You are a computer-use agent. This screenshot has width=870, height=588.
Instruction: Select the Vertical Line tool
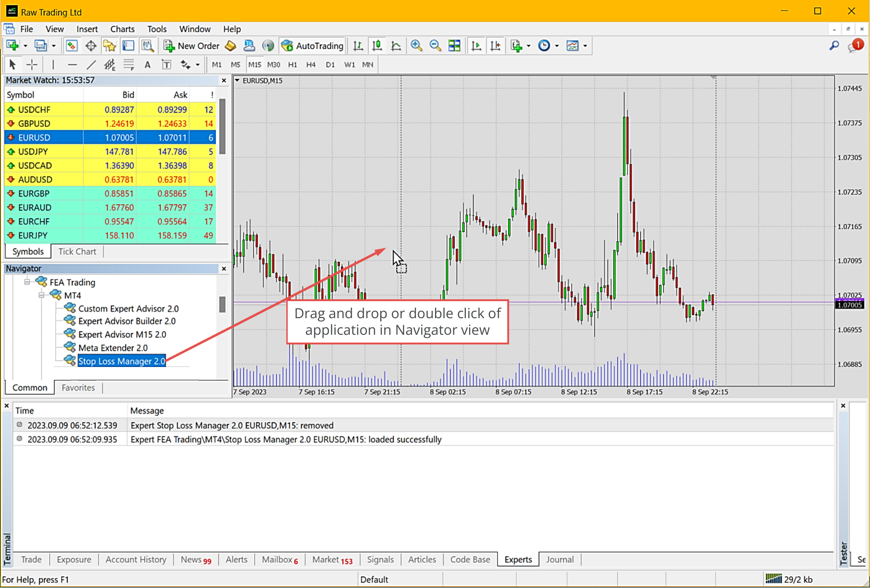pos(53,64)
